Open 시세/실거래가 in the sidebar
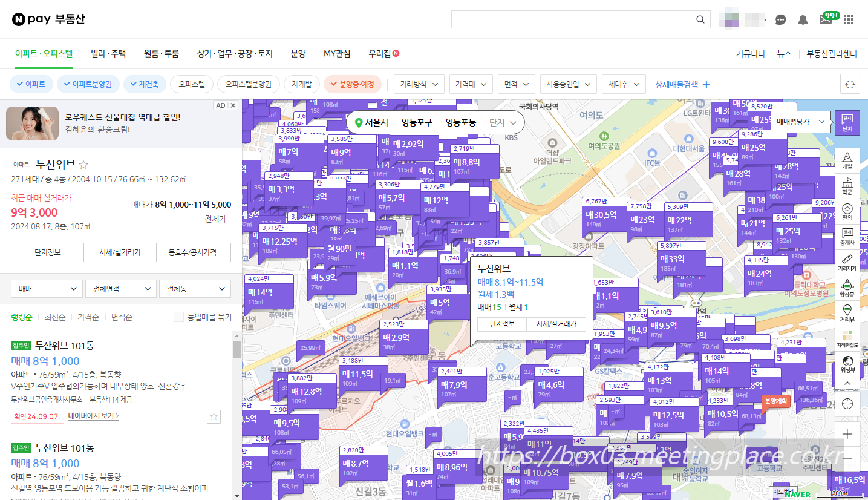Viewport: 868px width, 500px height. (120, 252)
